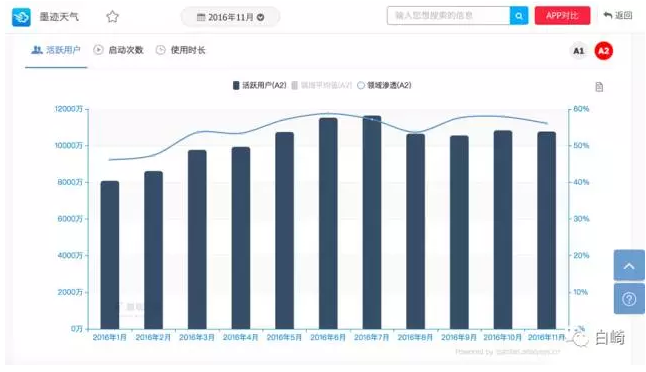The height and width of the screenshot is (372, 646).
Task: Toggle the 活跃用户(A2) legend series
Action: coord(260,85)
